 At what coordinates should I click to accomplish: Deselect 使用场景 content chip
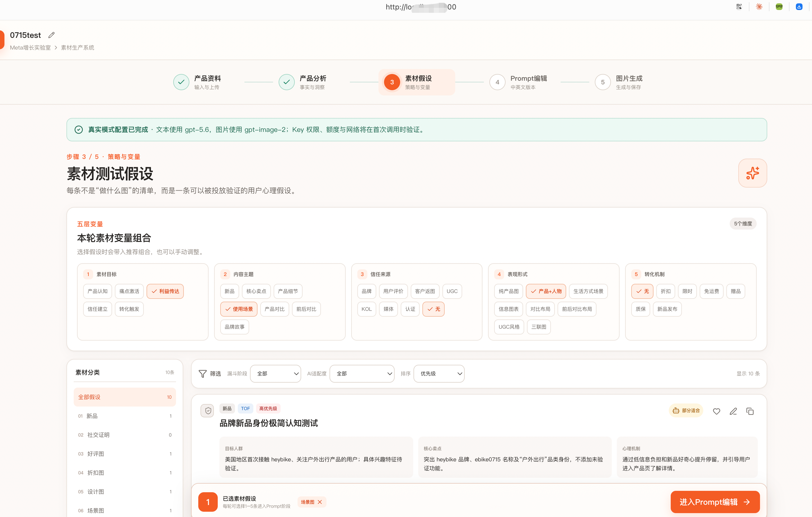(239, 309)
